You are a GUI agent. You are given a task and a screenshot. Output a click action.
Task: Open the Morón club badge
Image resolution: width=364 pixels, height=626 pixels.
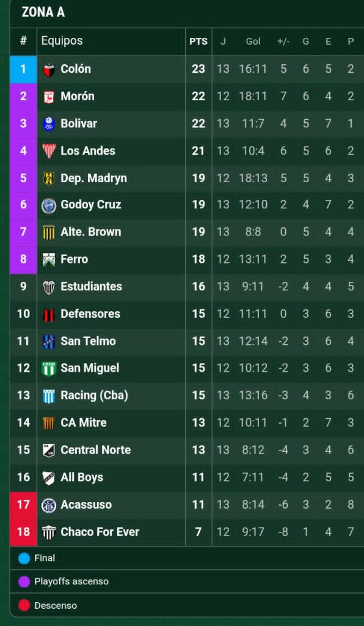49,97
